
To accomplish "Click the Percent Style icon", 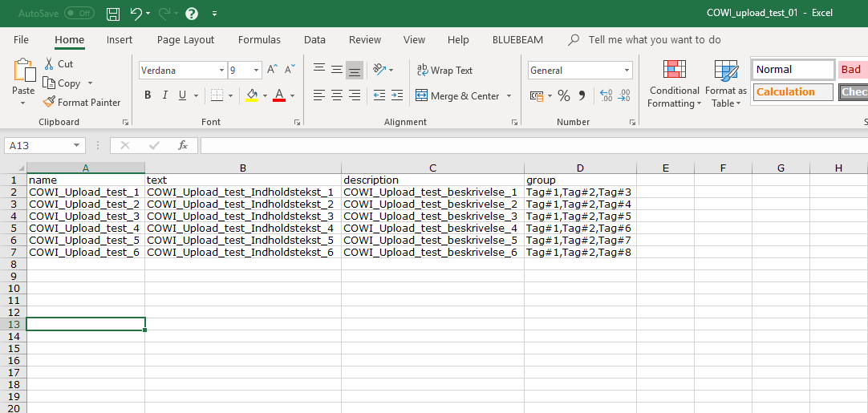I will 564,95.
